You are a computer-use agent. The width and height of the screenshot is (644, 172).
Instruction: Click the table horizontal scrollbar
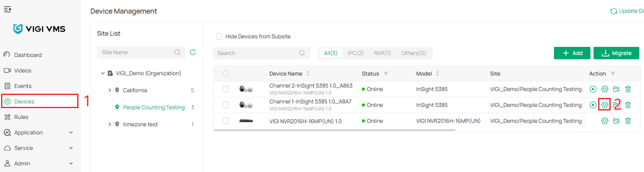pyautogui.click(x=335, y=130)
